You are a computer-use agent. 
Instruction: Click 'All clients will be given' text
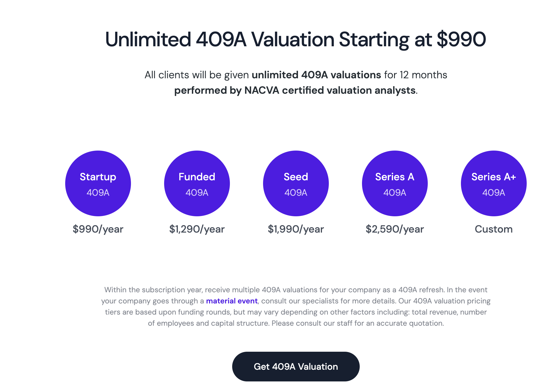[197, 75]
